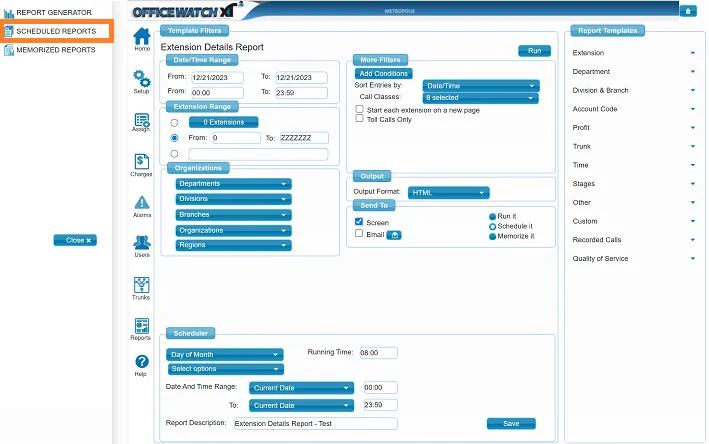Open Report Generator menu item
This screenshot has width=709, height=444.
point(54,13)
